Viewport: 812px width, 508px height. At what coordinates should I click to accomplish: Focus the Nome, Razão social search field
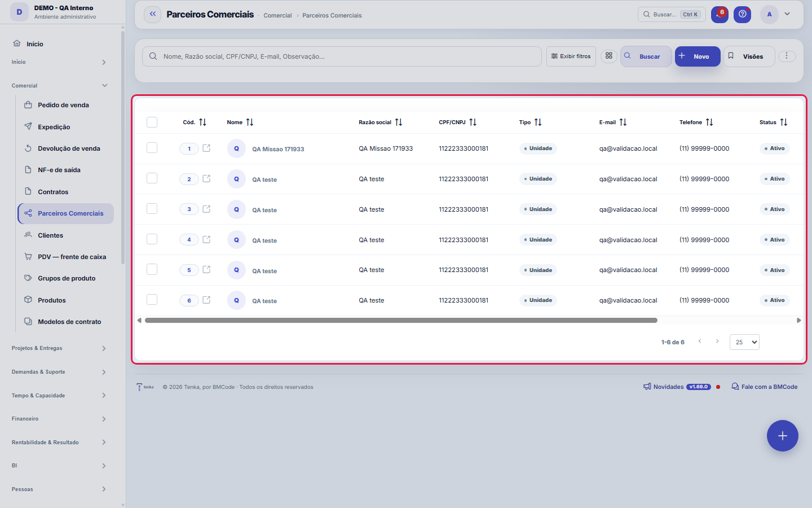[x=342, y=56]
